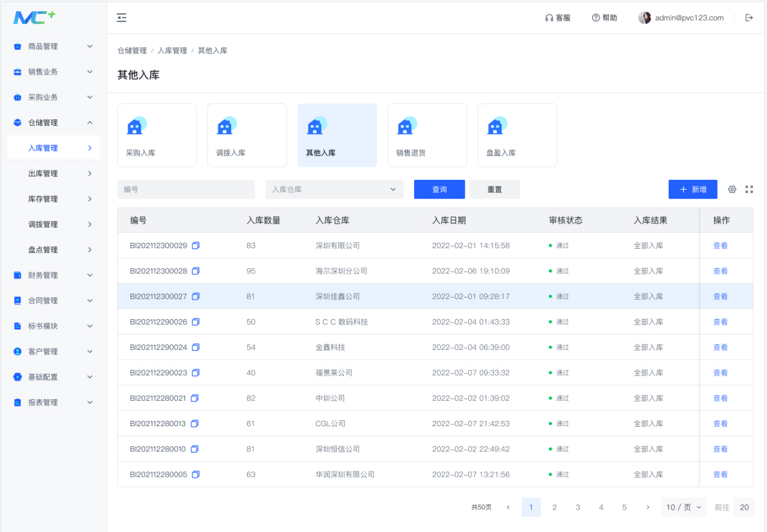The width and height of the screenshot is (767, 532).
Task: Log out using the exit icon
Action: coord(749,18)
